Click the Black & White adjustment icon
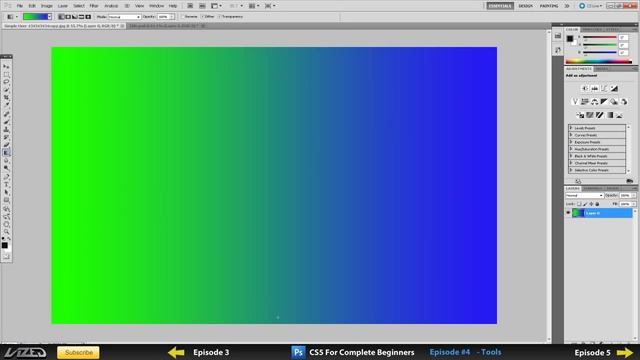640x360 pixels. click(x=604, y=102)
